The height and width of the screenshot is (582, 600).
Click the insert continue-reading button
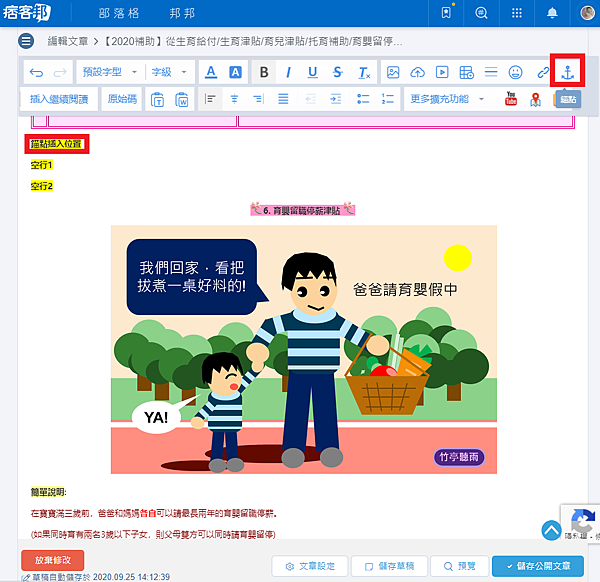[x=59, y=99]
